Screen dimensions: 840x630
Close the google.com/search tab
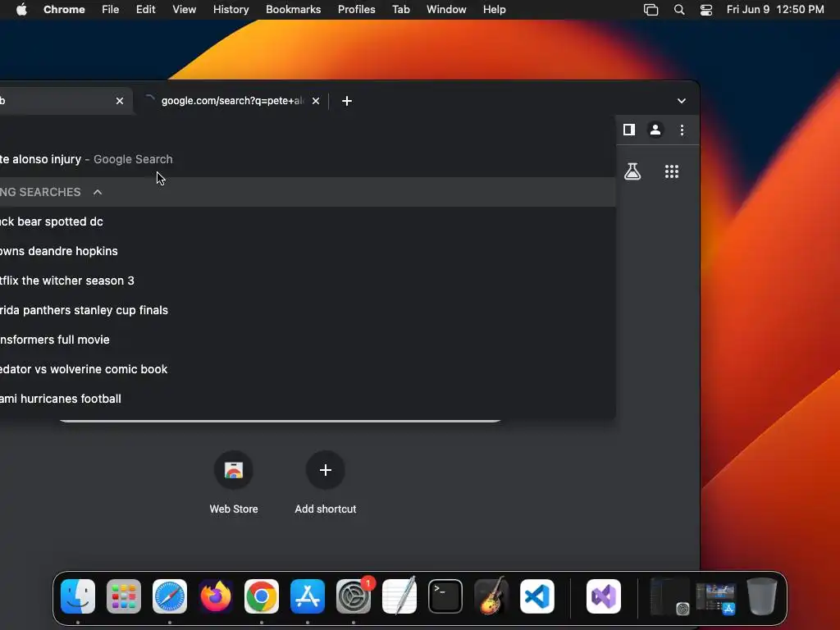tap(316, 101)
